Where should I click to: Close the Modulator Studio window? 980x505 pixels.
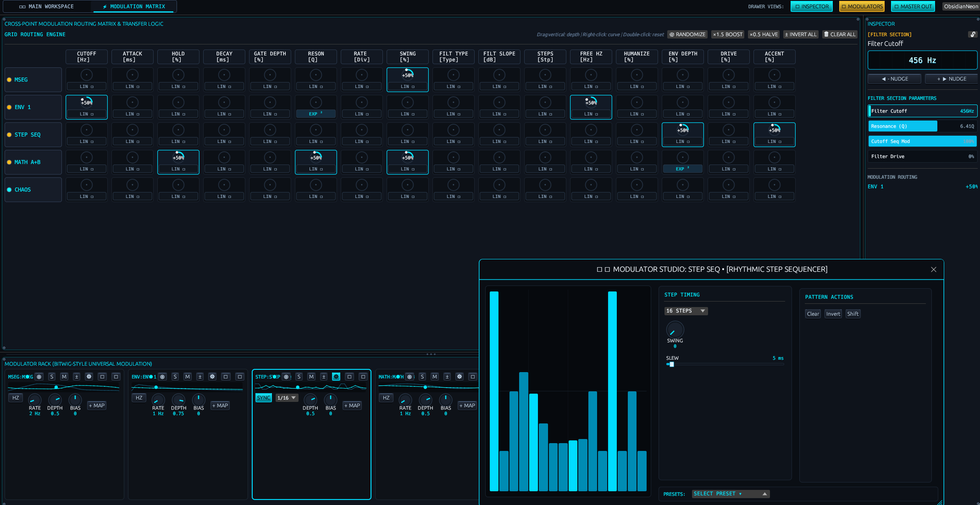tap(934, 269)
